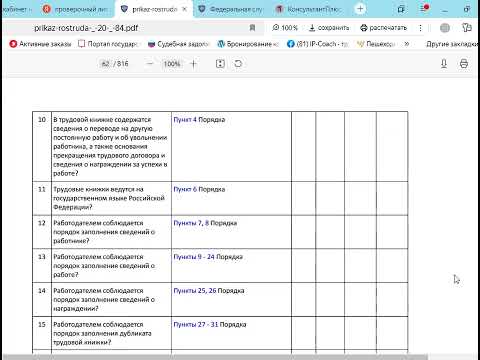Viewport: 480px width, 360px height.
Task: Open 'Пункты 27 - 31 Порядка' link
Action: click(210, 325)
